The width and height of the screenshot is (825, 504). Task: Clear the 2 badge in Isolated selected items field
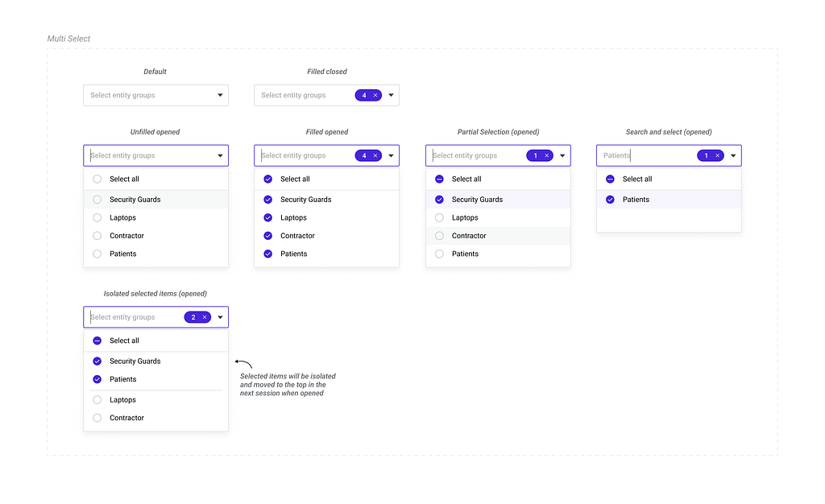(205, 317)
